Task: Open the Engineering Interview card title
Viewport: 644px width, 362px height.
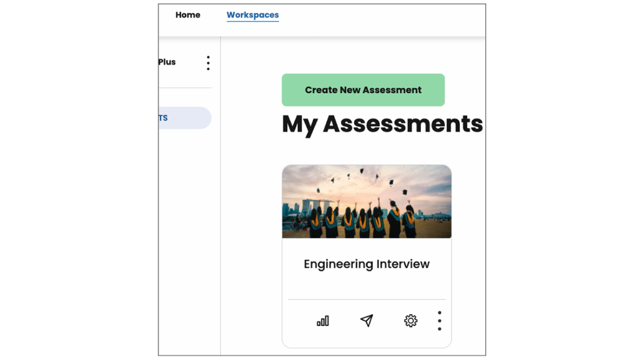Action: tap(367, 264)
